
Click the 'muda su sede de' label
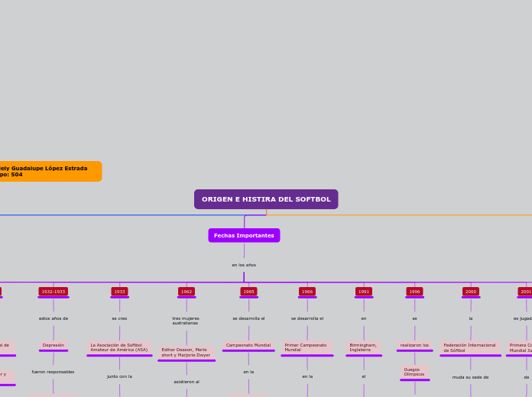(470, 377)
